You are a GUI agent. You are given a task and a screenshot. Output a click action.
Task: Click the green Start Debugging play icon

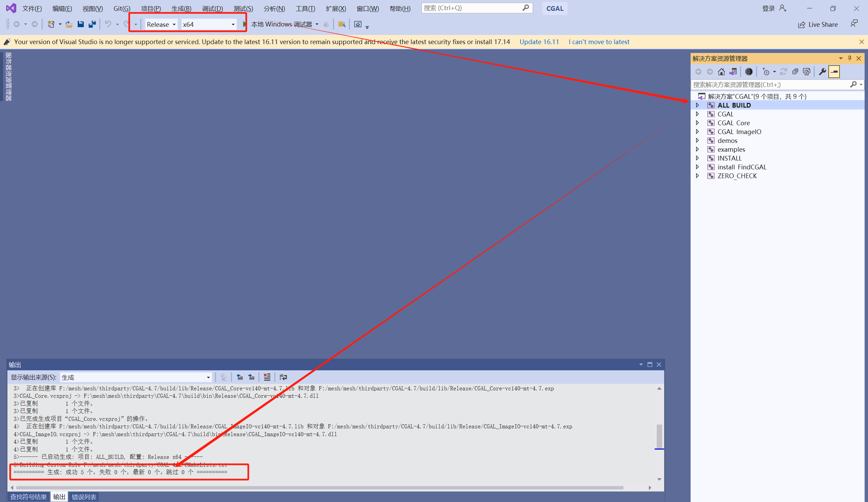(x=244, y=24)
